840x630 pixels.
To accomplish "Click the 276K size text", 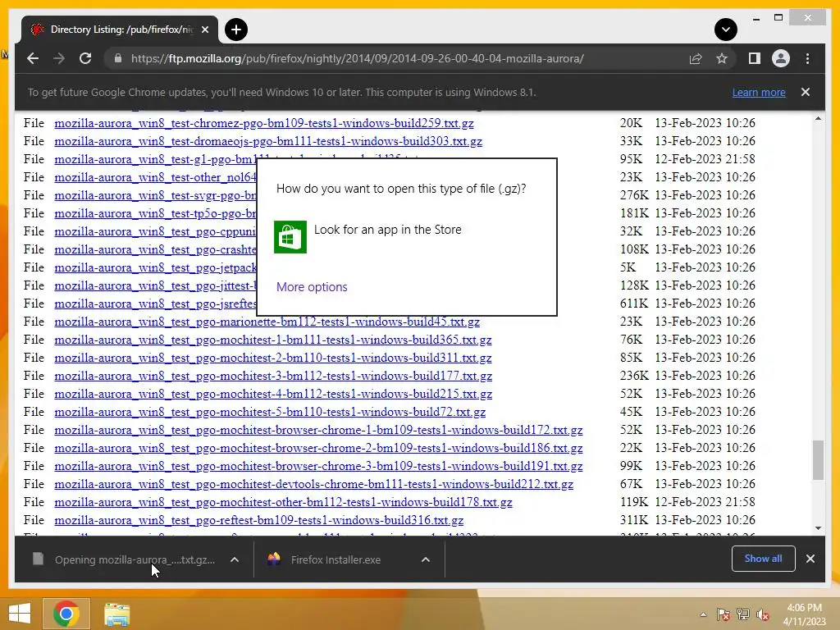I will coord(634,195).
